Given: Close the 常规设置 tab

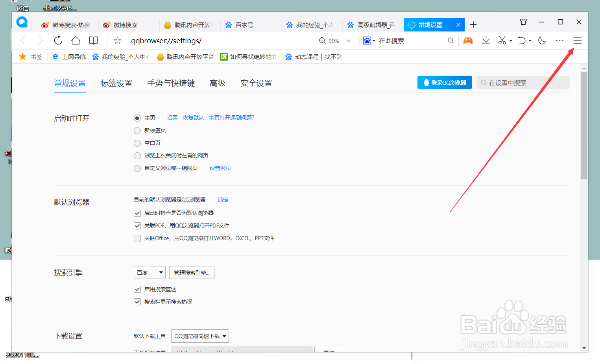Looking at the screenshot, I should pyautogui.click(x=458, y=25).
